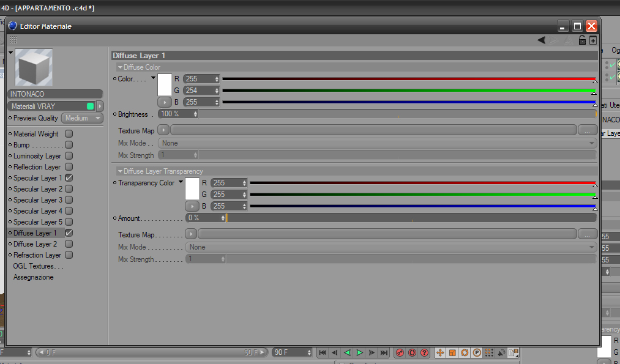Image resolution: width=620 pixels, height=364 pixels.
Task: Click the record keyframe red key icon
Action: [x=400, y=352]
